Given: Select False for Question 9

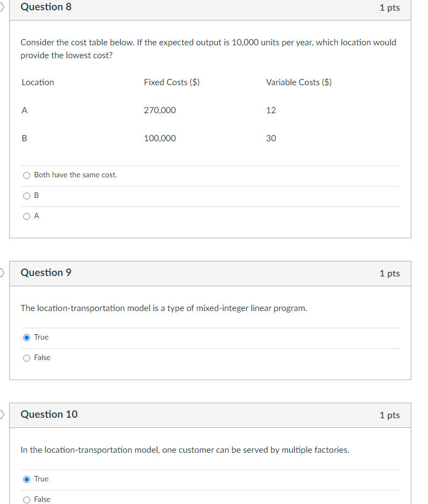Looking at the screenshot, I should pos(26,357).
